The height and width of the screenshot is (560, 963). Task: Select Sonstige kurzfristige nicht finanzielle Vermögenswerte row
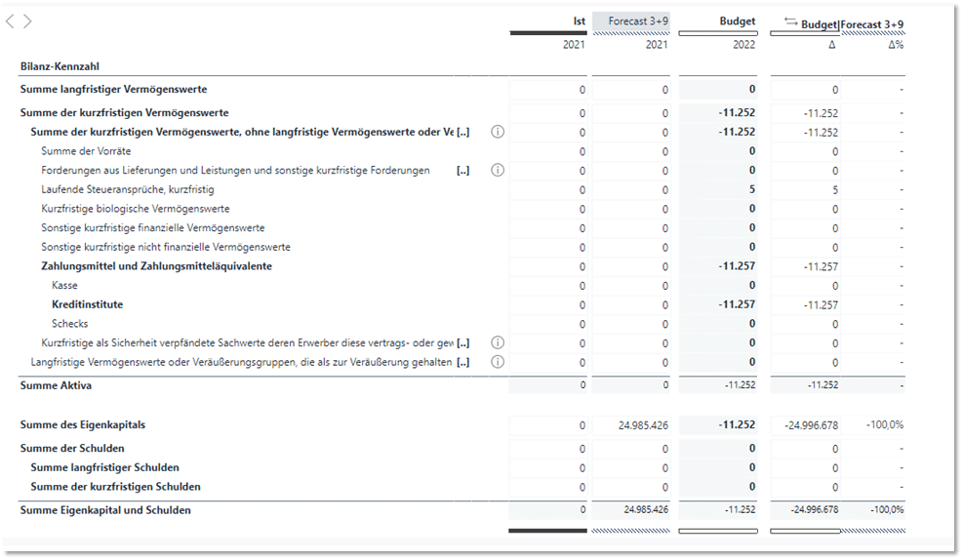click(x=166, y=247)
